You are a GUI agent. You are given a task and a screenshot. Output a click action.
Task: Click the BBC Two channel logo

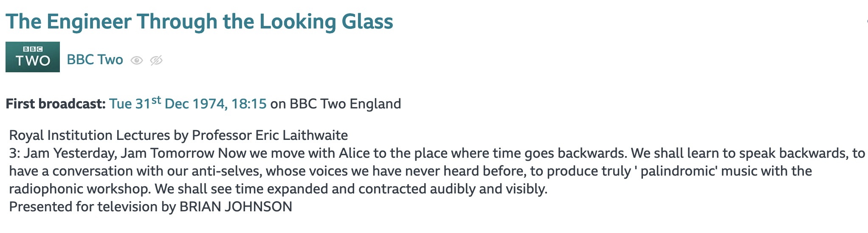(33, 57)
